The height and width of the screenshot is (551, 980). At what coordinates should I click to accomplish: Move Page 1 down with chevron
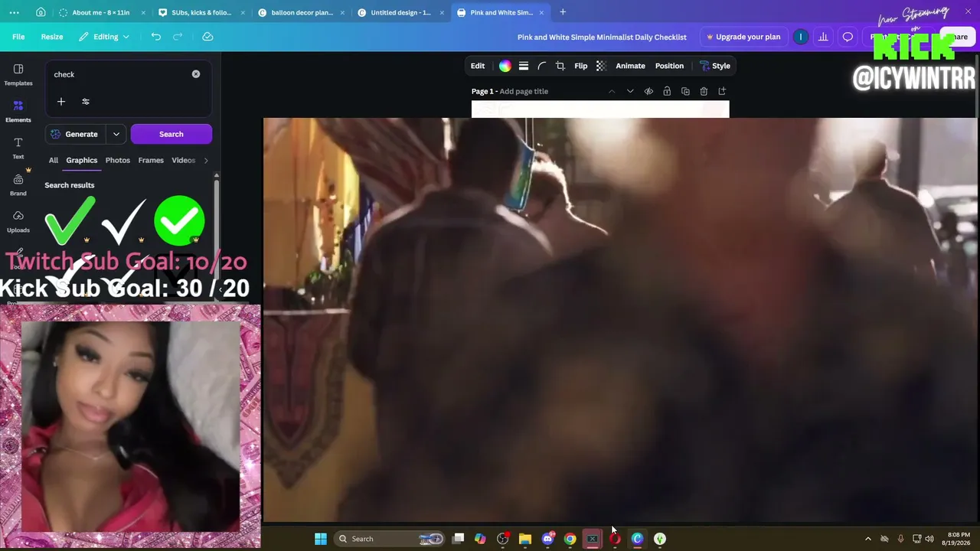(x=630, y=91)
